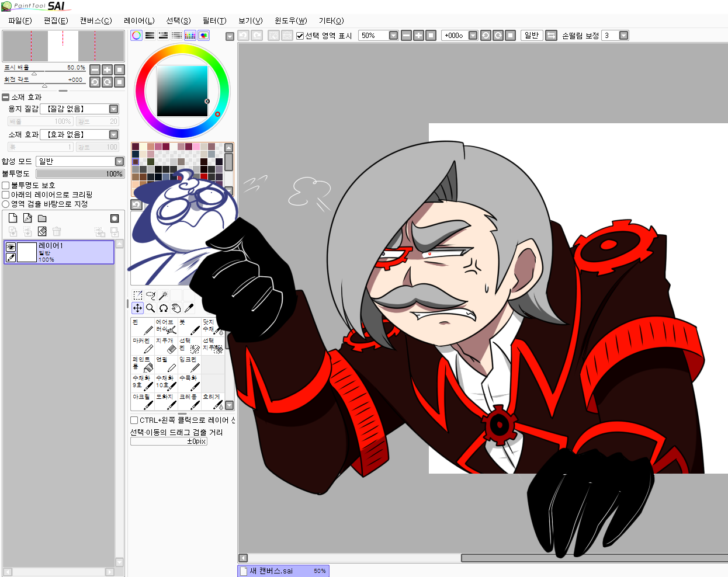Enable 아래의 레이어으로 크리핑 checkbox
Viewport: 728px width, 577px height.
(6, 194)
